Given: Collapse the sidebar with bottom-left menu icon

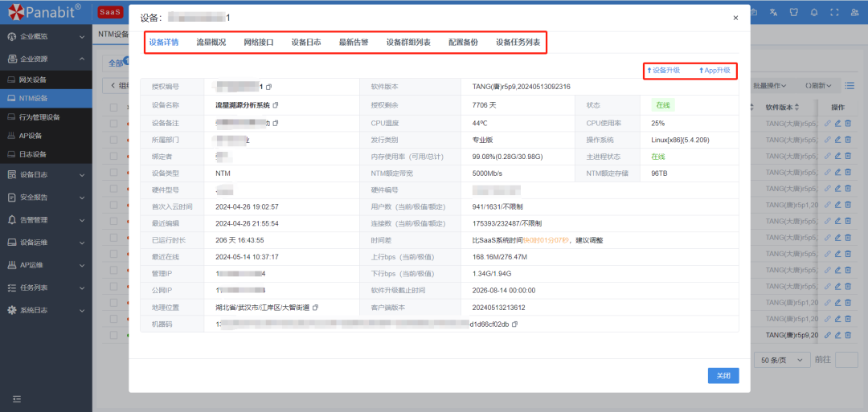Looking at the screenshot, I should [17, 398].
